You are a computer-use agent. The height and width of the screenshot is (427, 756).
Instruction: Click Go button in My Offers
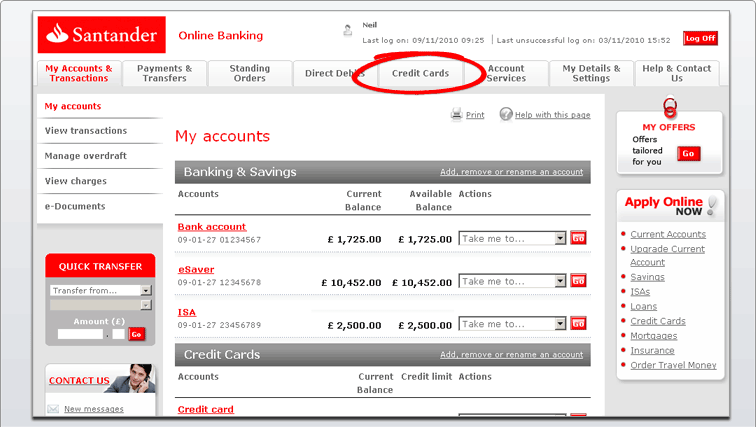click(688, 154)
